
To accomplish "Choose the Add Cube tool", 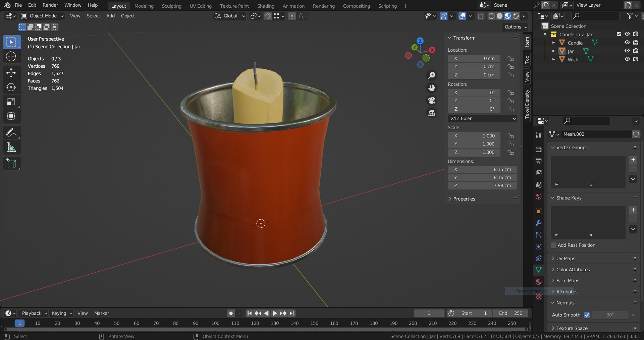I will [11, 163].
